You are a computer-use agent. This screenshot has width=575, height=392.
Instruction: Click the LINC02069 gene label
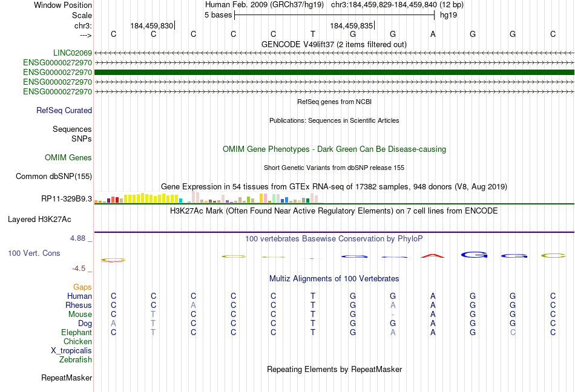pos(72,53)
